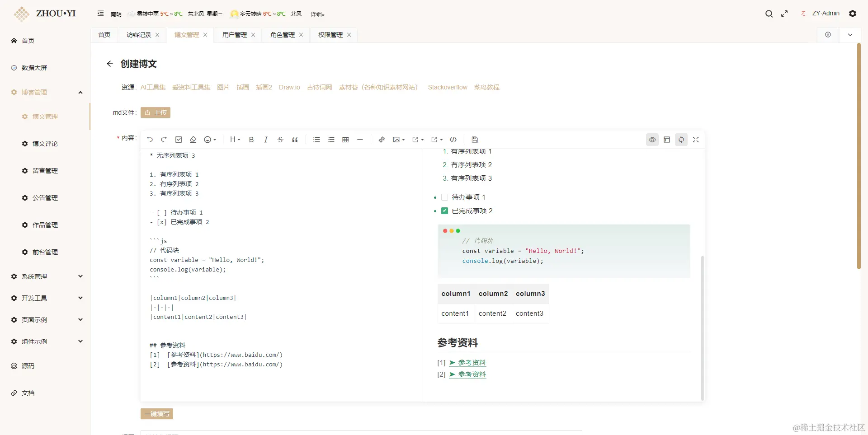Toggle browser fullscreen from the top bar
Image resolution: width=868 pixels, height=435 pixels.
(x=784, y=14)
